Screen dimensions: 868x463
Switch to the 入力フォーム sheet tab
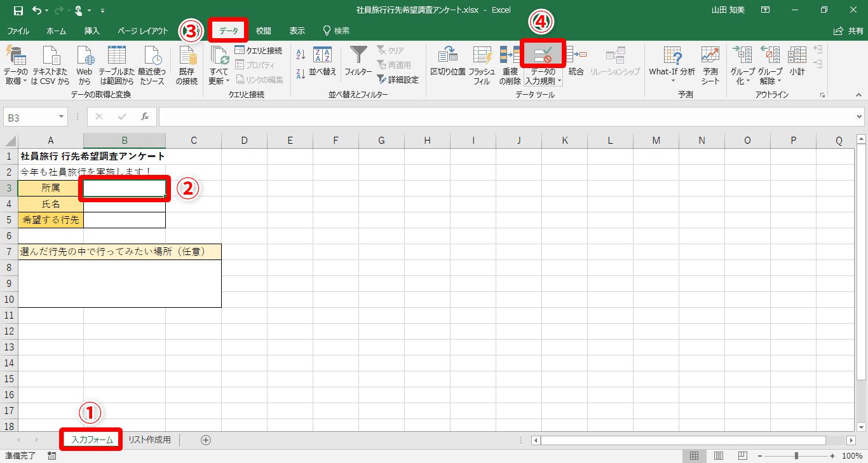click(x=92, y=439)
